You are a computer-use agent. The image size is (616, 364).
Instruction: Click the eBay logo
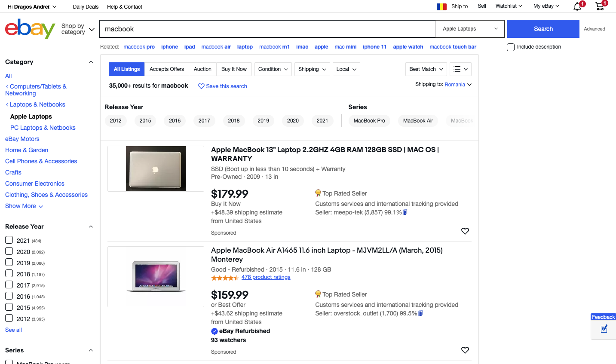30,29
